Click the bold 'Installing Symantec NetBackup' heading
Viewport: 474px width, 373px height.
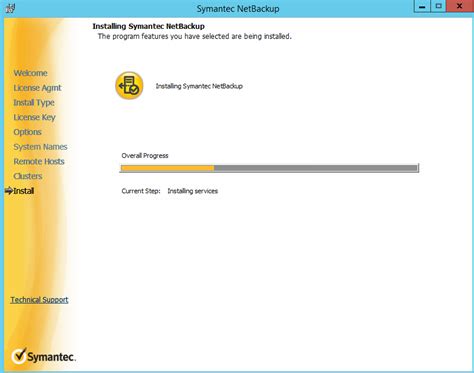point(149,26)
